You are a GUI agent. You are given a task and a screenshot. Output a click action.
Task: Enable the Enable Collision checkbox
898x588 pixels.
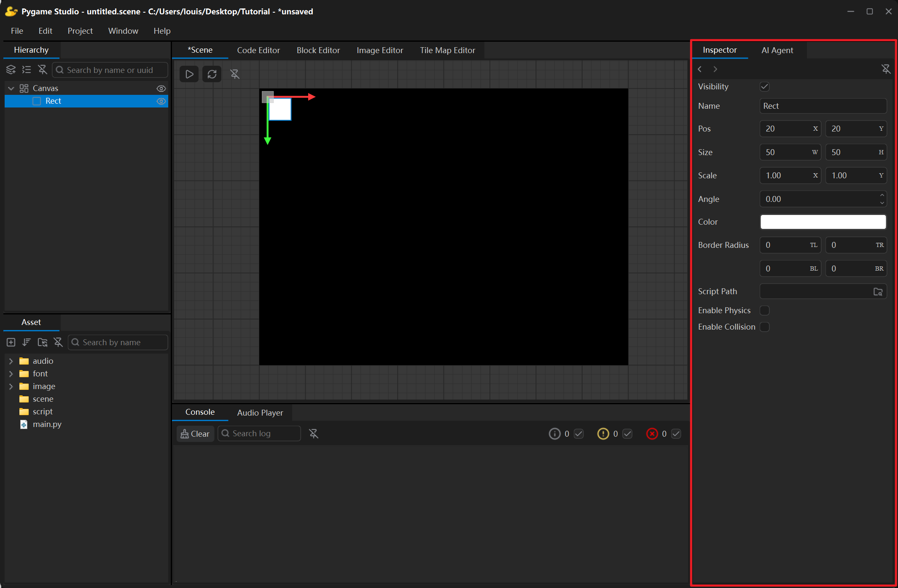coord(765,327)
